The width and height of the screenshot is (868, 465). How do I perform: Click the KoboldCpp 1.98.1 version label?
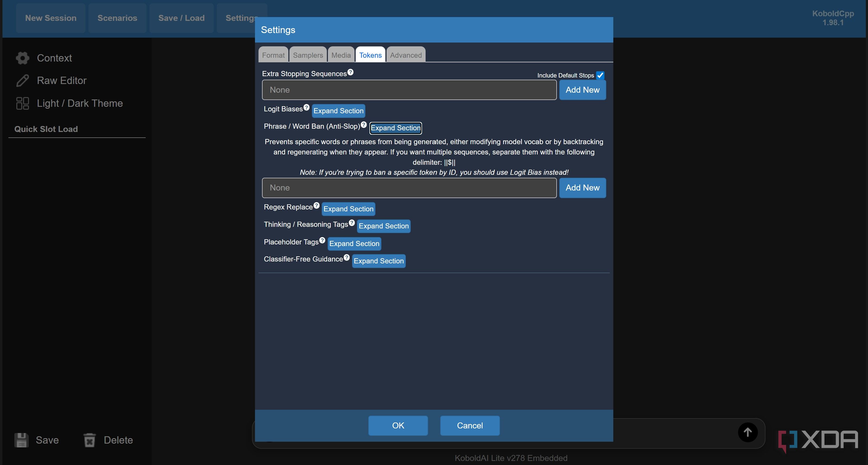pos(833,18)
